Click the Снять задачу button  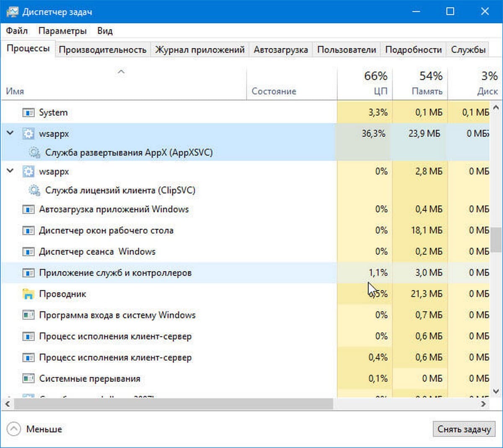(464, 429)
